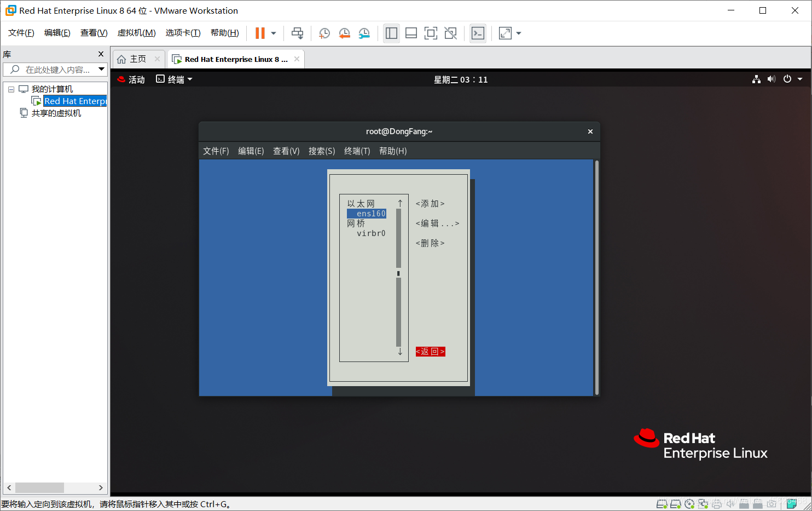812x511 pixels.
Task: Open terminal 编辑(E) menu
Action: (x=251, y=151)
